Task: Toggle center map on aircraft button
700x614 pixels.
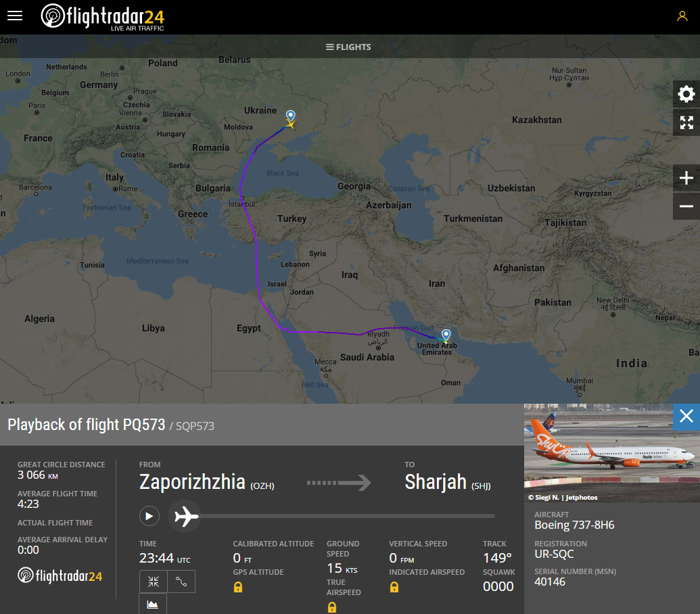Action: (x=153, y=582)
